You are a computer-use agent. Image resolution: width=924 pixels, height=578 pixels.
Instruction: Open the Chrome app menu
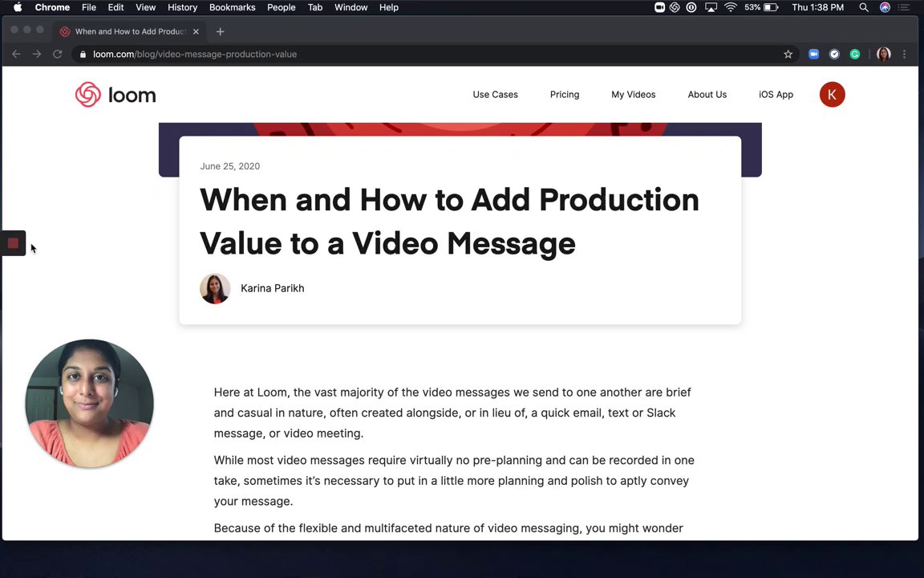coord(52,7)
